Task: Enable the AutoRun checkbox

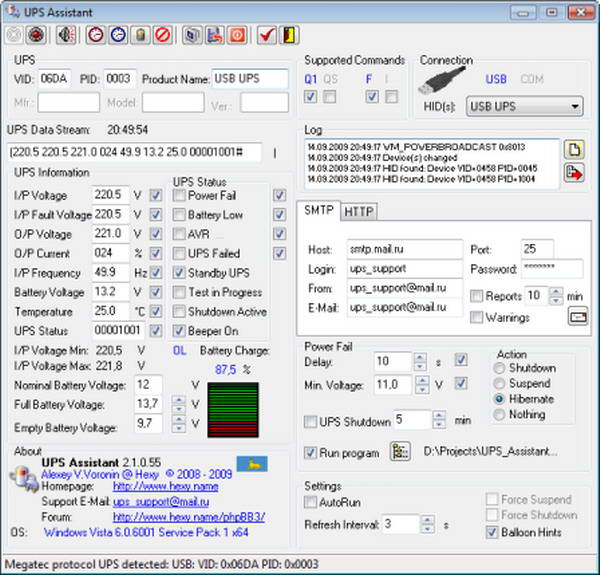Action: [310, 504]
